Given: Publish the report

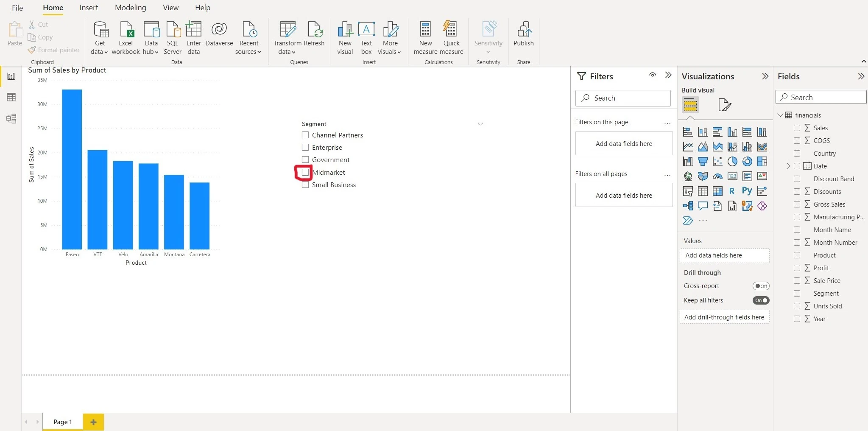Looking at the screenshot, I should [x=524, y=34].
